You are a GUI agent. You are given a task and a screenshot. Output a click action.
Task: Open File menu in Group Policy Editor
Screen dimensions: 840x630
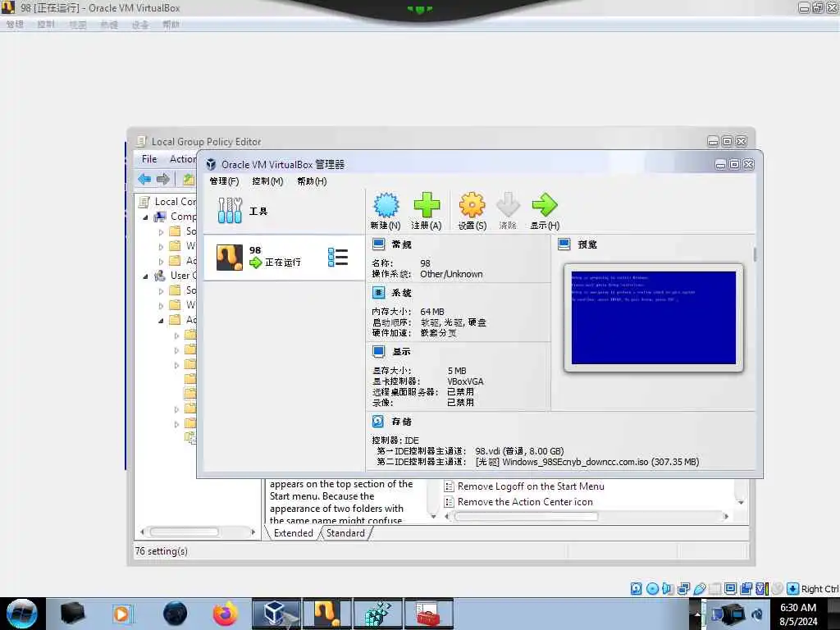coord(149,158)
